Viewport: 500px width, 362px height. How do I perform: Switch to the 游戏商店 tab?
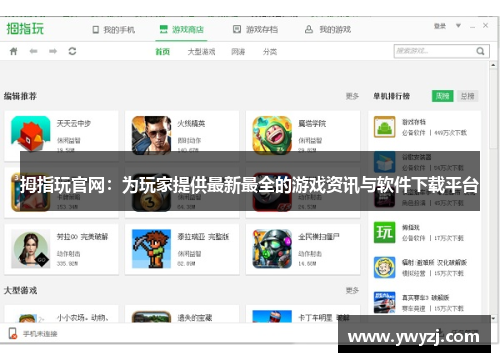click(181, 30)
